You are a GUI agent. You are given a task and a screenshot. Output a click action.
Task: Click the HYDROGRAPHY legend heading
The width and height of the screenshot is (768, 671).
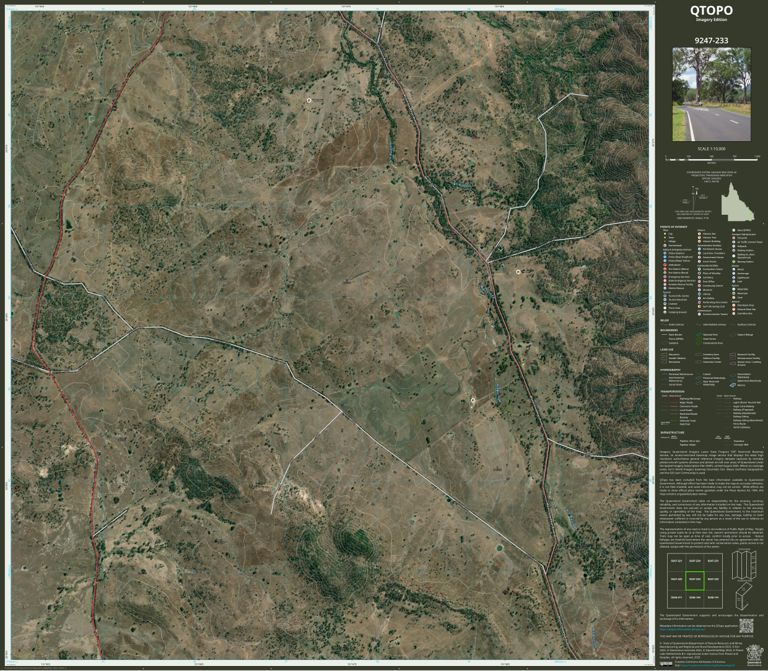tap(670, 370)
